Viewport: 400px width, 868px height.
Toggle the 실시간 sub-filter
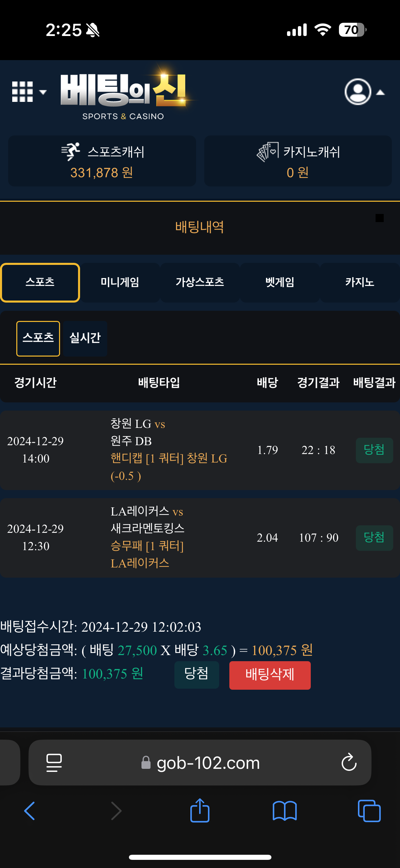point(85,338)
